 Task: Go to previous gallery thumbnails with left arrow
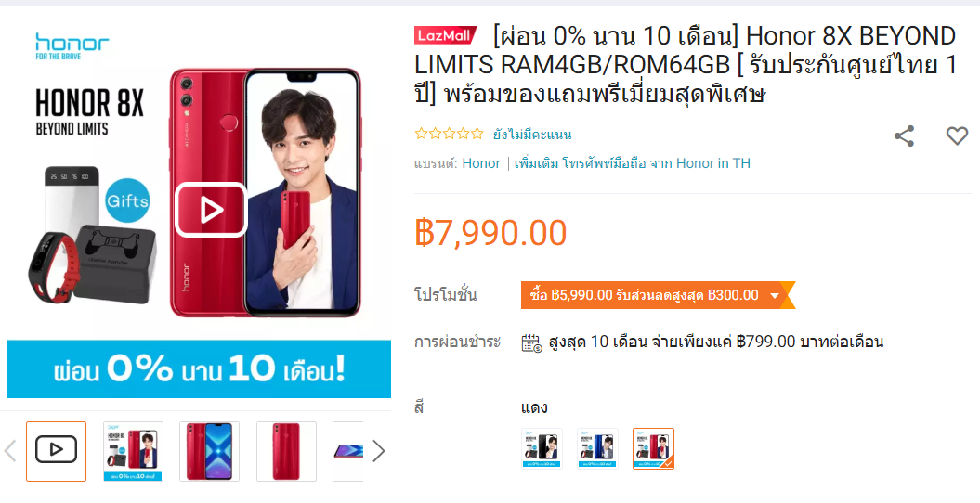10,451
